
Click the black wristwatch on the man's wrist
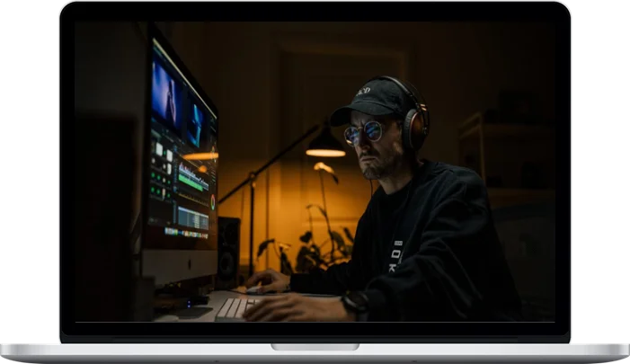coord(355,304)
